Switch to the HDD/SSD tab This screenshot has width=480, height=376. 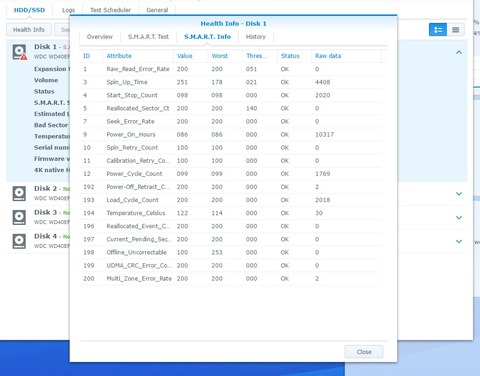click(x=29, y=10)
